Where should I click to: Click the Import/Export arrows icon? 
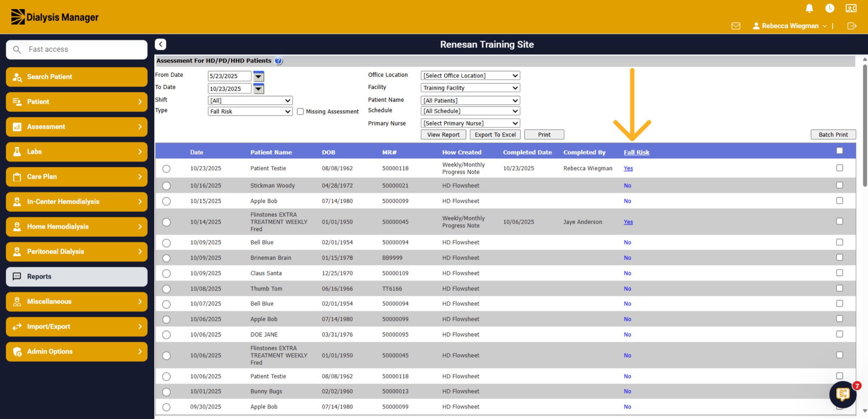pyautogui.click(x=17, y=327)
